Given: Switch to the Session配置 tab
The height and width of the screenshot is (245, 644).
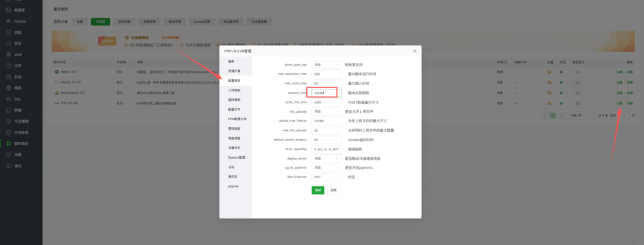Looking at the screenshot, I should [x=236, y=157].
